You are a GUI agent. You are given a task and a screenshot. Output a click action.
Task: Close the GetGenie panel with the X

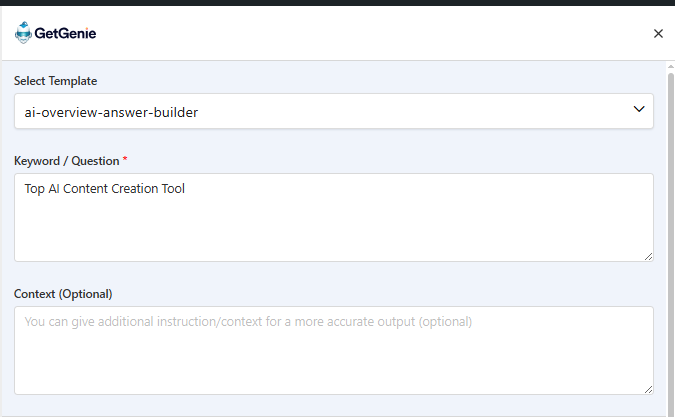tap(658, 33)
